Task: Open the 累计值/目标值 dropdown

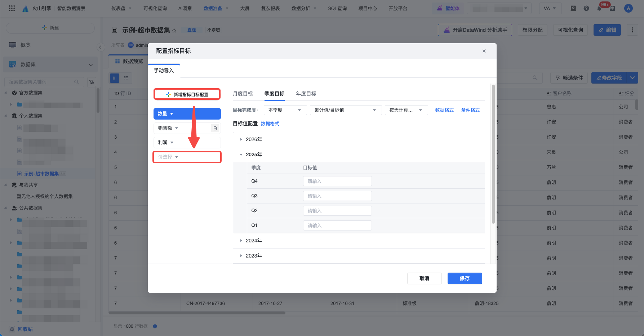Action: [345, 110]
